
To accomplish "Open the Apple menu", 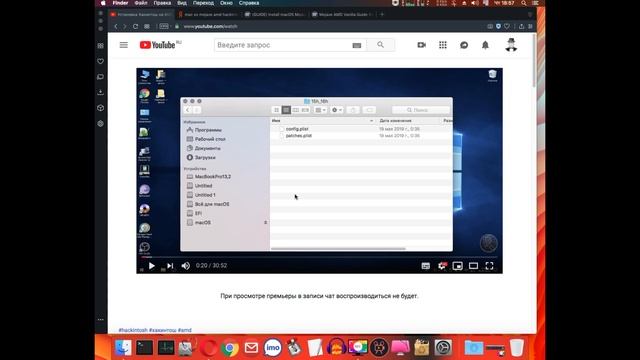I will coord(103,3).
